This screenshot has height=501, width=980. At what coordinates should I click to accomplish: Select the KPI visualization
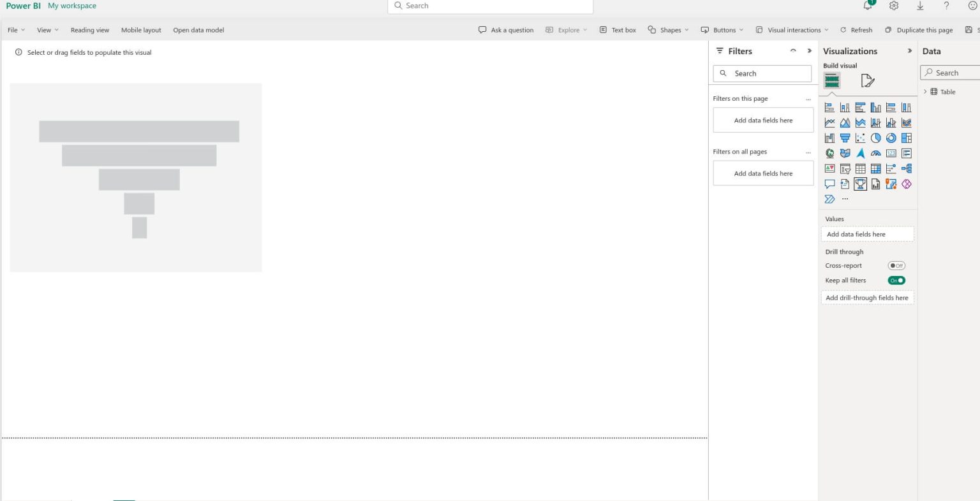(x=829, y=168)
